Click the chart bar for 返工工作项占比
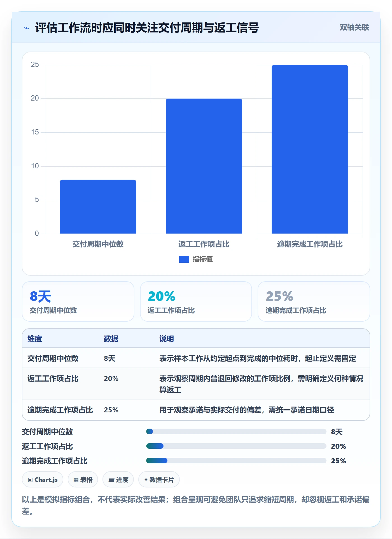Viewport: 392px width, 539px height. (x=204, y=166)
